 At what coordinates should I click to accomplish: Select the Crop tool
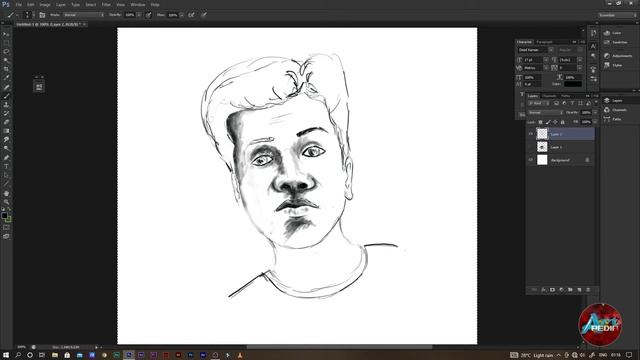click(6, 69)
